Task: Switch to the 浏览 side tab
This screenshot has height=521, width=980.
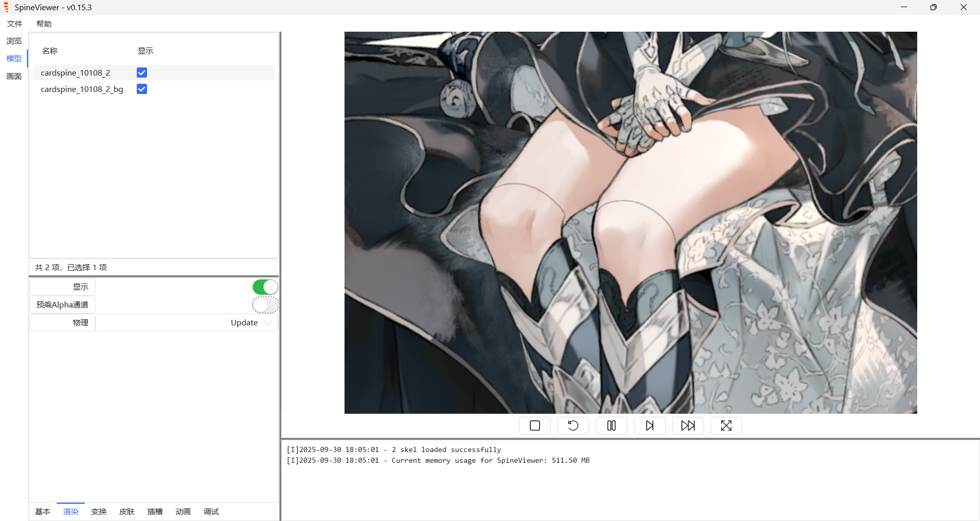Action: click(x=14, y=41)
